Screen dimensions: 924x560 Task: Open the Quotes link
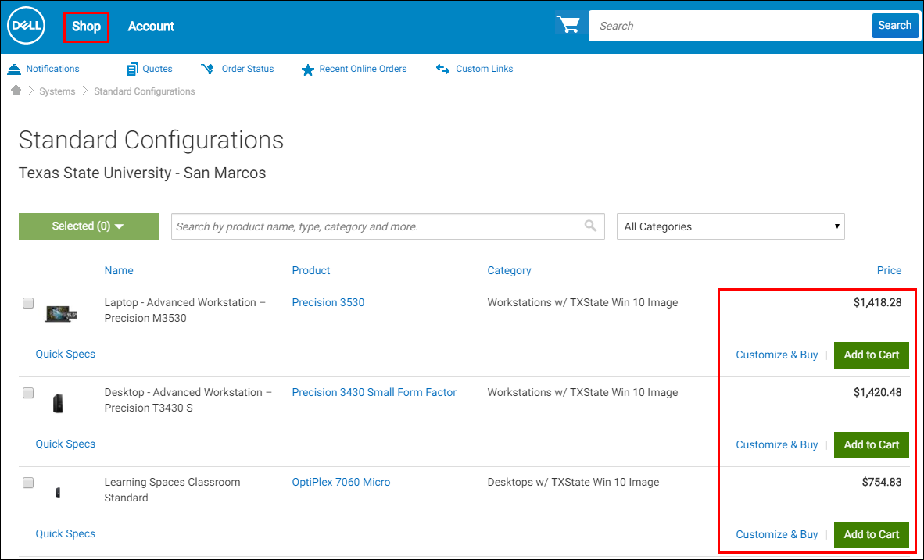point(157,69)
